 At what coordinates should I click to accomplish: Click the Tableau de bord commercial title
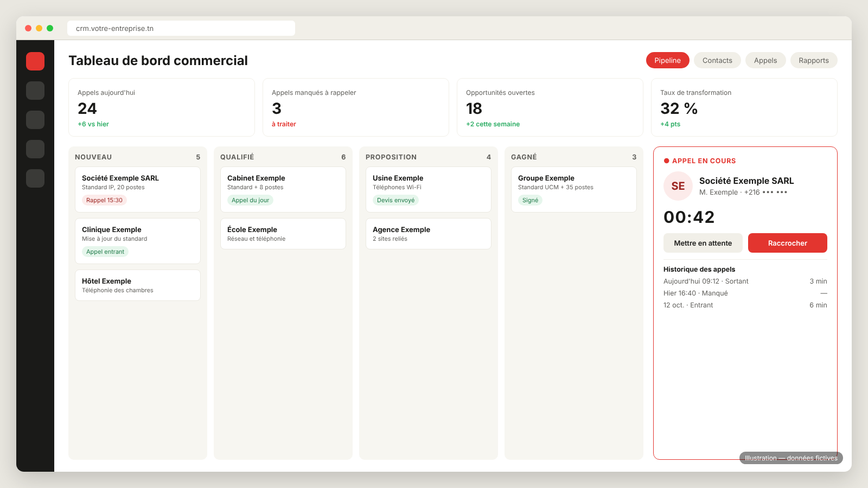pyautogui.click(x=158, y=60)
